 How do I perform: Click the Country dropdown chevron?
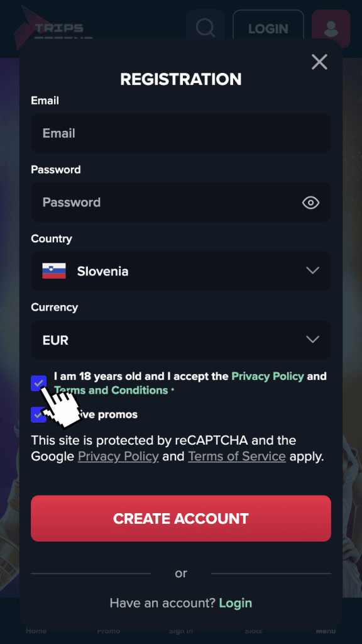tap(312, 270)
